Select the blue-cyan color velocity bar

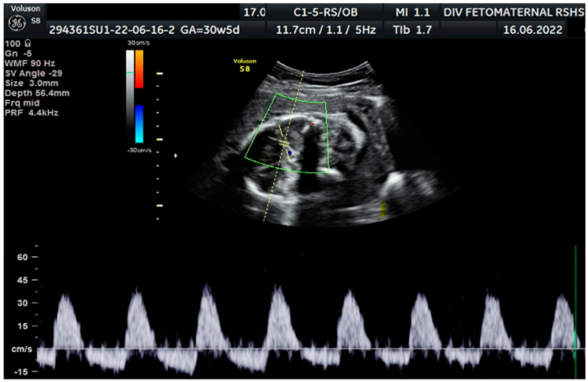coord(139,124)
